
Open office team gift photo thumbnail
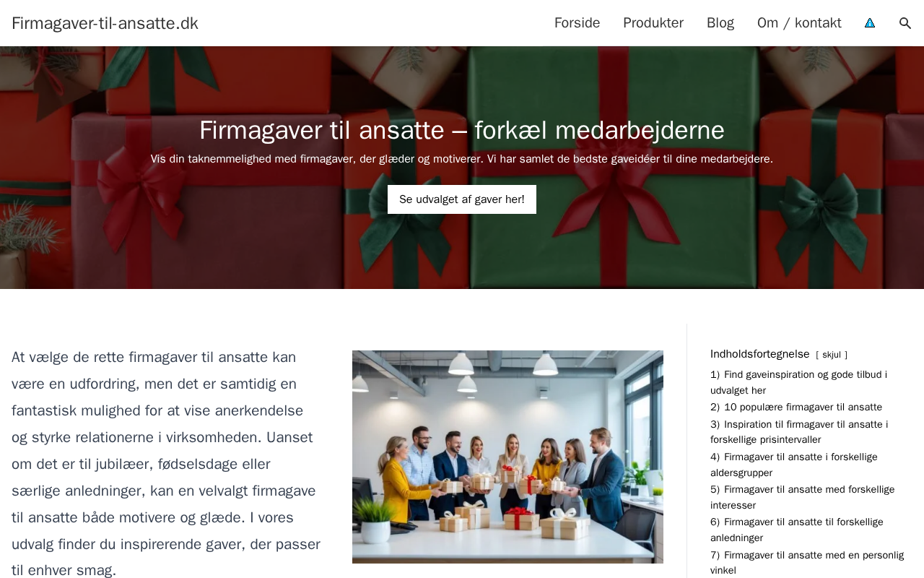507,457
